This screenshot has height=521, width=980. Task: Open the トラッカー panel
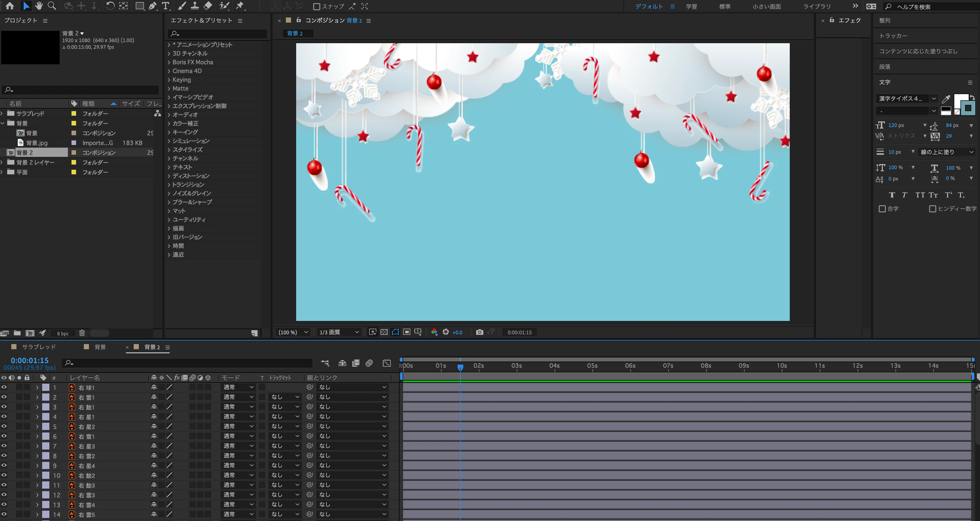tap(893, 36)
